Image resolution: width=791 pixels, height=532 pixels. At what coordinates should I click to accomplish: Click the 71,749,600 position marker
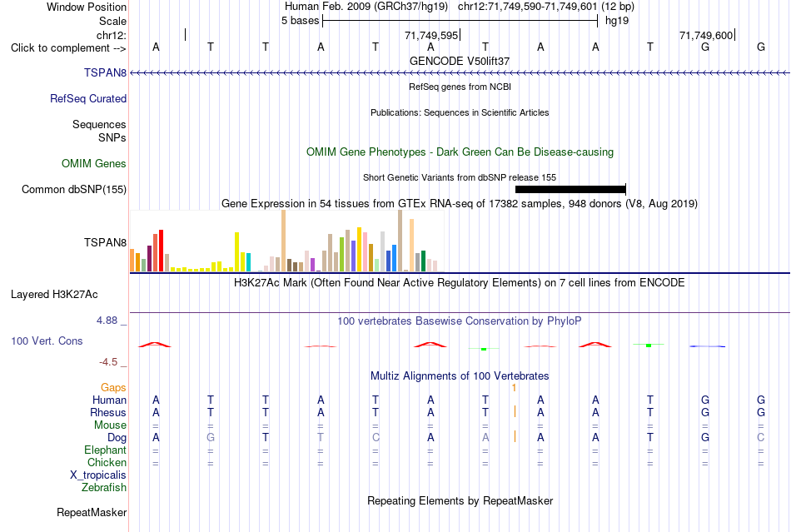[x=707, y=35]
